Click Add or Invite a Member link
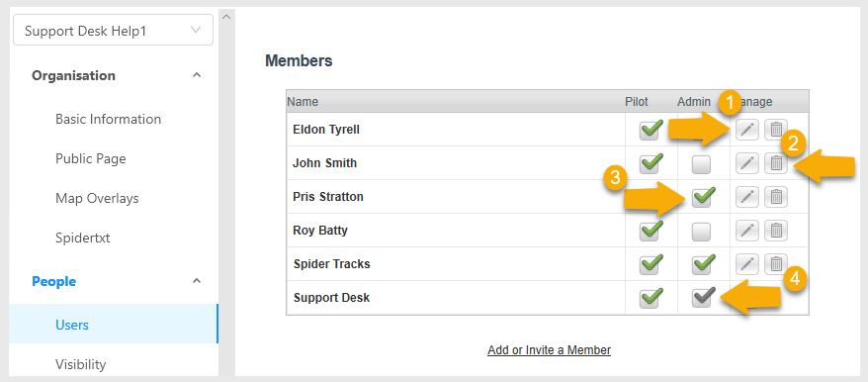 coord(549,350)
